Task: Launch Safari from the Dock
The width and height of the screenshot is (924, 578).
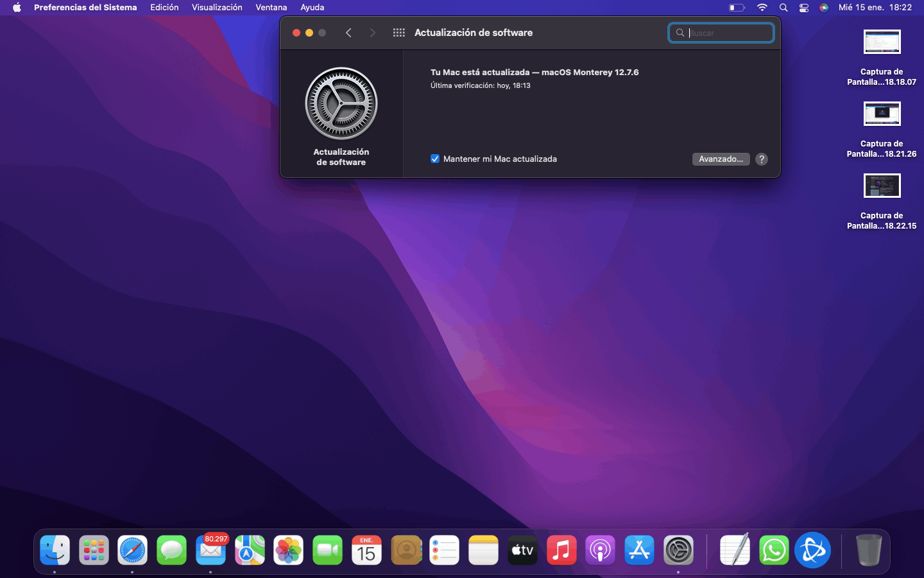Action: (132, 550)
